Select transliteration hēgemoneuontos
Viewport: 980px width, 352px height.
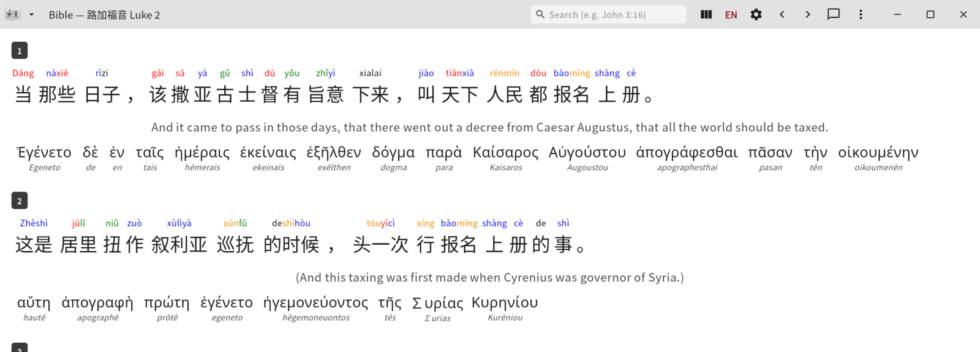[x=316, y=318]
